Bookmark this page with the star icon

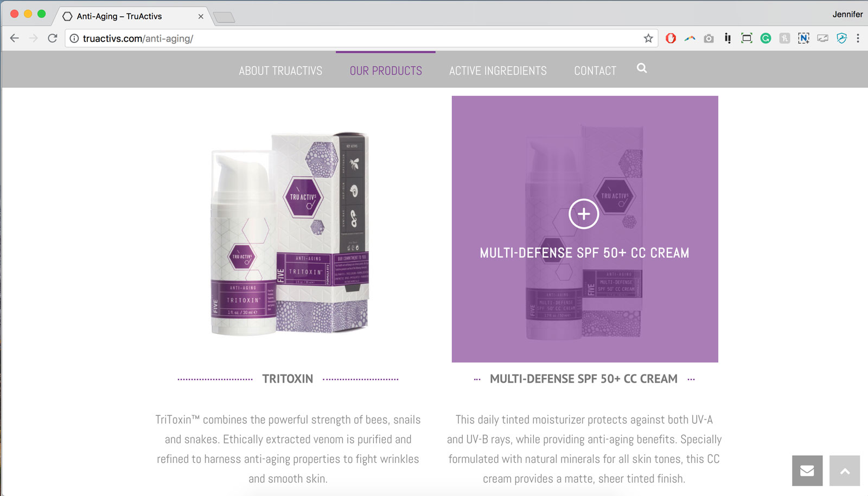(648, 39)
